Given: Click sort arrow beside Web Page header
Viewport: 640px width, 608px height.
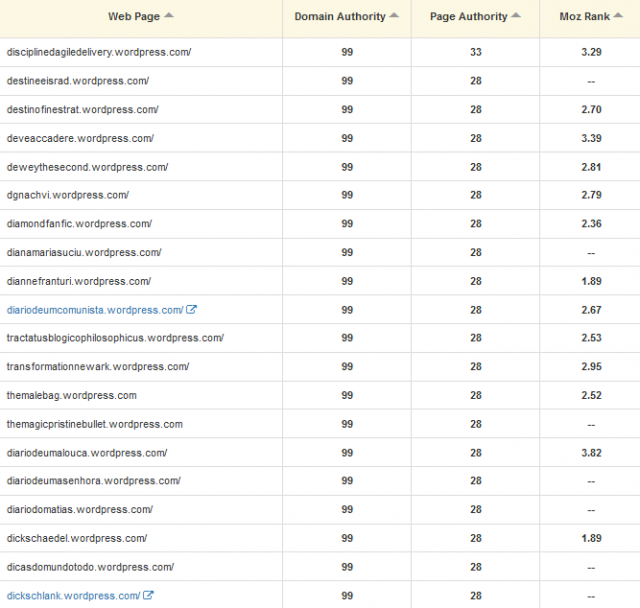Looking at the screenshot, I should coord(168,16).
